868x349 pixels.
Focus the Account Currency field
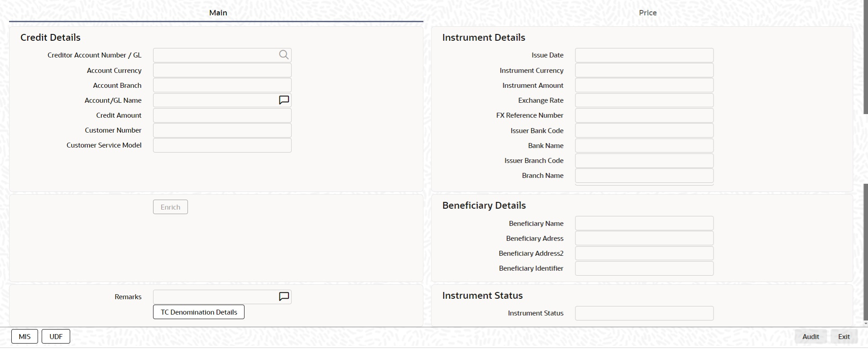tap(222, 70)
